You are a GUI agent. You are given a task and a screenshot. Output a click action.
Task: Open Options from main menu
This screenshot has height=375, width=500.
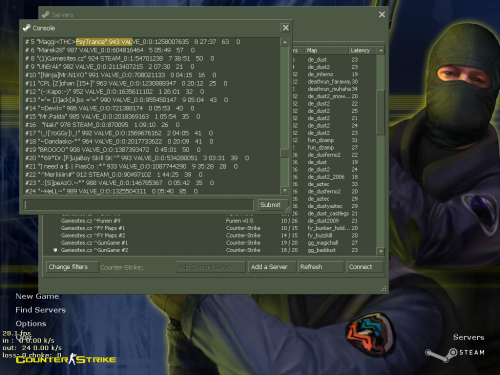coord(31,323)
